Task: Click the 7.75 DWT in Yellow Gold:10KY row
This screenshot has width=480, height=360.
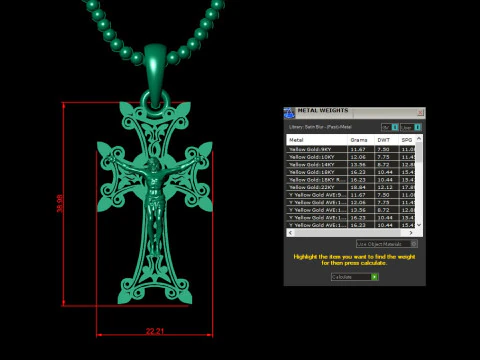Action: 383,157
